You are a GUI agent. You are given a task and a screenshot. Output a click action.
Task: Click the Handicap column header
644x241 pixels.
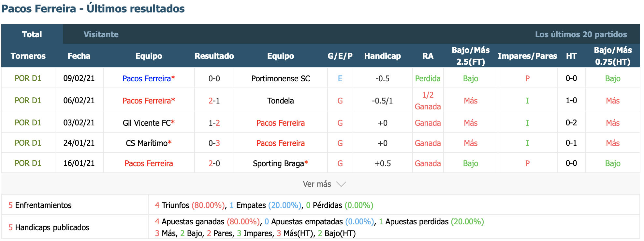pyautogui.click(x=383, y=56)
